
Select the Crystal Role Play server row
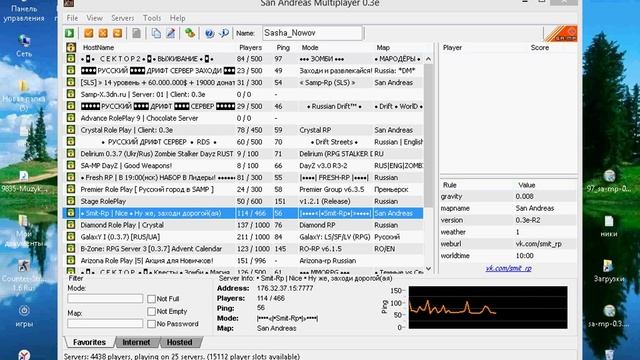[x=244, y=130]
